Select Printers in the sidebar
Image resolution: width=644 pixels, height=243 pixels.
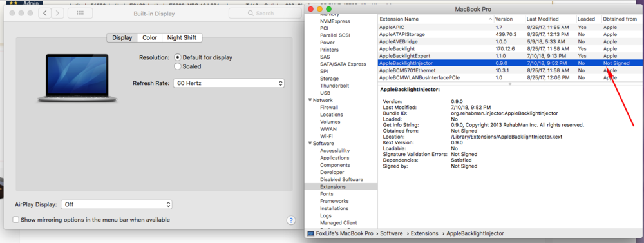pyautogui.click(x=329, y=50)
